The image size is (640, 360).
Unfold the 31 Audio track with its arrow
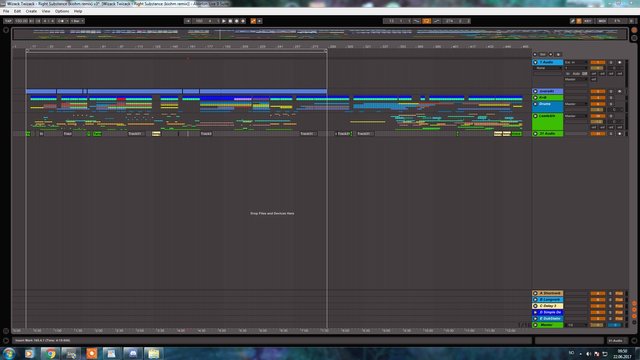pos(535,133)
